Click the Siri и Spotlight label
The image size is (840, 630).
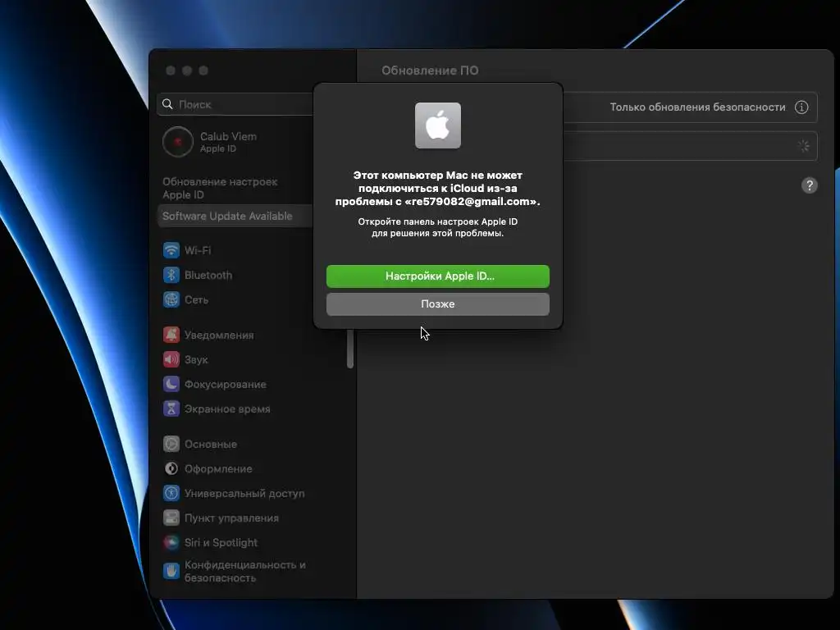pyautogui.click(x=221, y=543)
